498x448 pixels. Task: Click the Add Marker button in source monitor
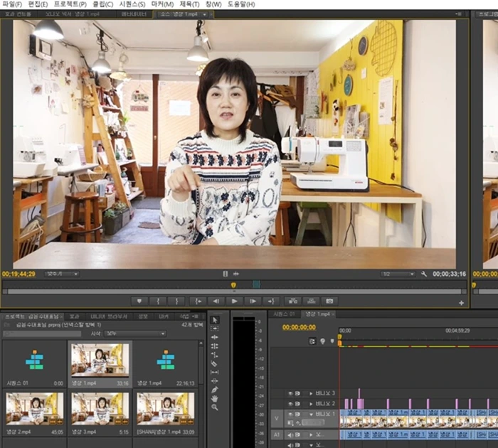(x=139, y=301)
